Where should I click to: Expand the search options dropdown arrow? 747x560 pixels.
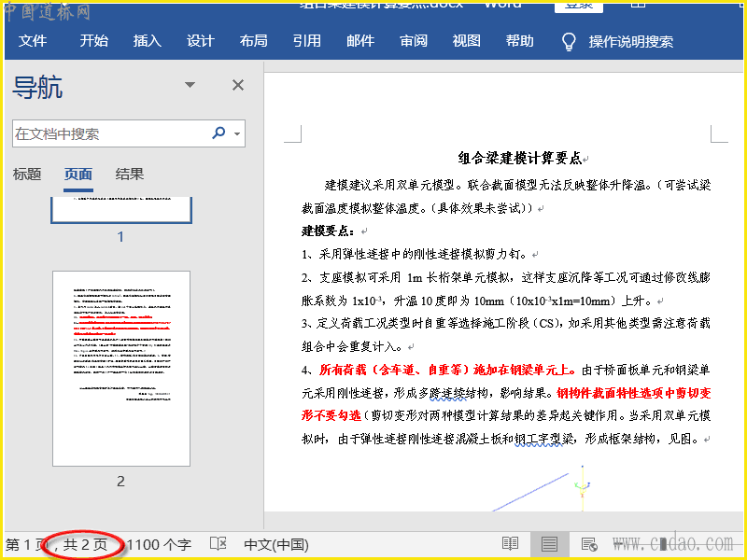point(237,134)
